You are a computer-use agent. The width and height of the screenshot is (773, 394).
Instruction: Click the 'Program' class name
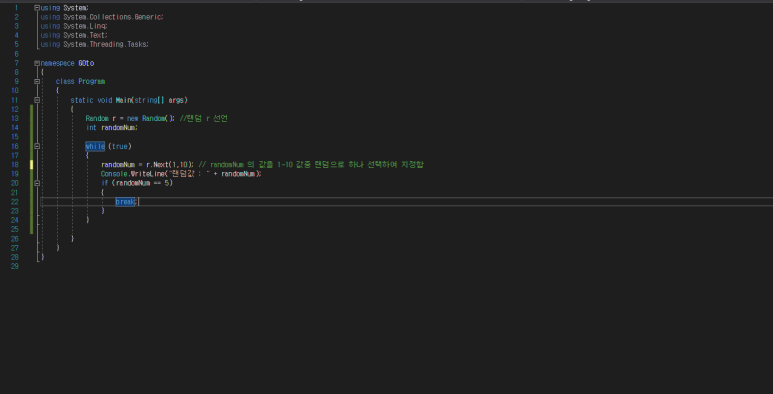click(x=91, y=81)
